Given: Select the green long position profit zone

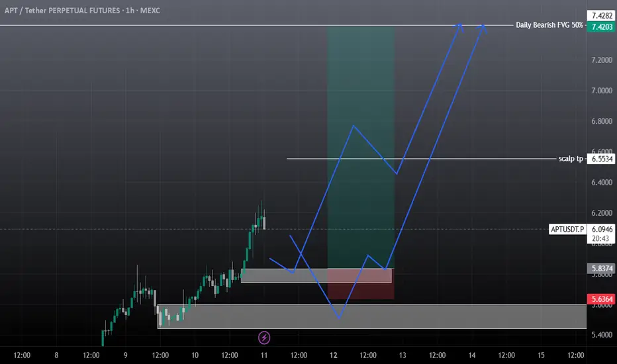Looking at the screenshot, I should coord(360,147).
